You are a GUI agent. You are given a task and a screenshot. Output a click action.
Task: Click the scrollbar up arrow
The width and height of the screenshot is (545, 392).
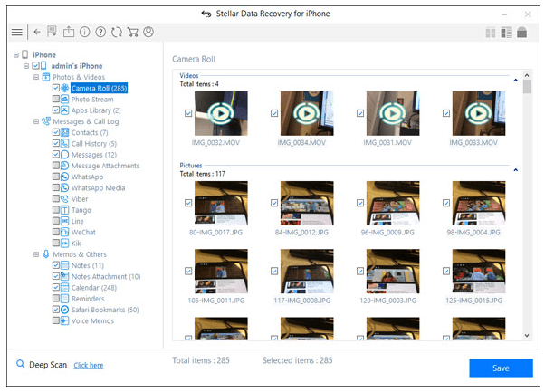(527, 75)
